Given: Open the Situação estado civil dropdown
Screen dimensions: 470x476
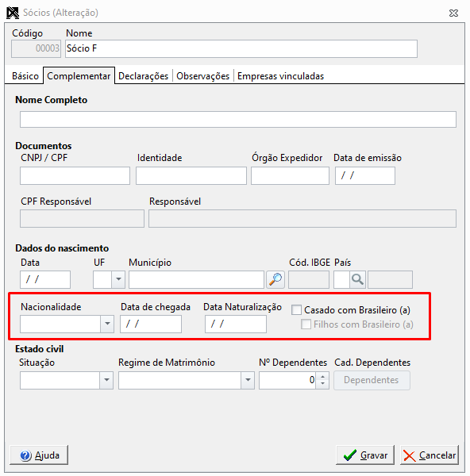Looking at the screenshot, I should click(x=106, y=380).
